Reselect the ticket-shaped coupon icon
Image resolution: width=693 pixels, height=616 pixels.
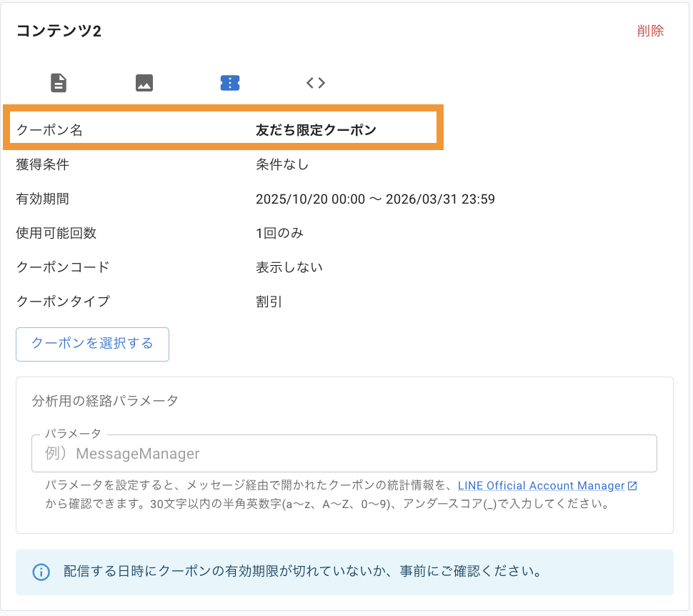click(229, 82)
